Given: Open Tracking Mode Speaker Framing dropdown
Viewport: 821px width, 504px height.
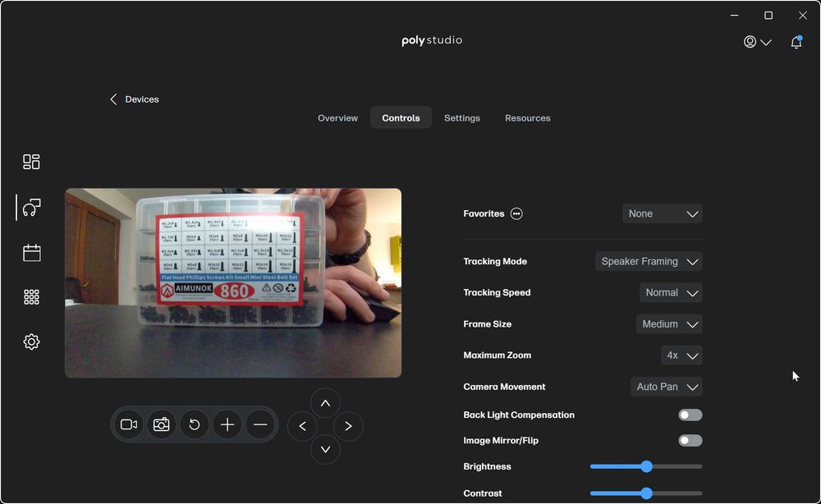Looking at the screenshot, I should point(649,261).
